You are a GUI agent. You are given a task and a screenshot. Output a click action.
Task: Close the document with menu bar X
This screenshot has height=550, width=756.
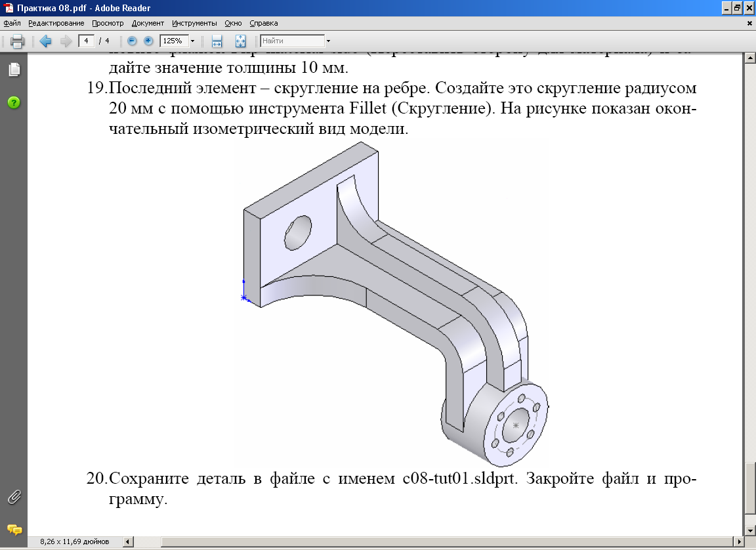749,23
